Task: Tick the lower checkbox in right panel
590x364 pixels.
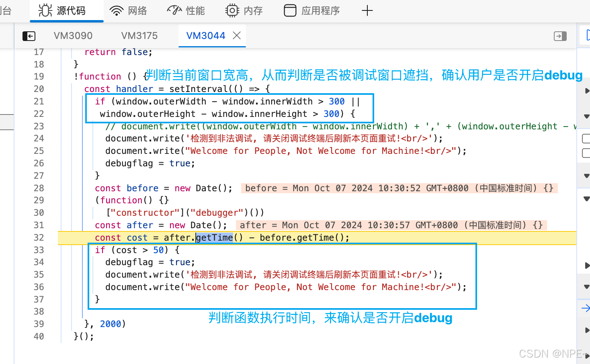Action: coord(586,153)
